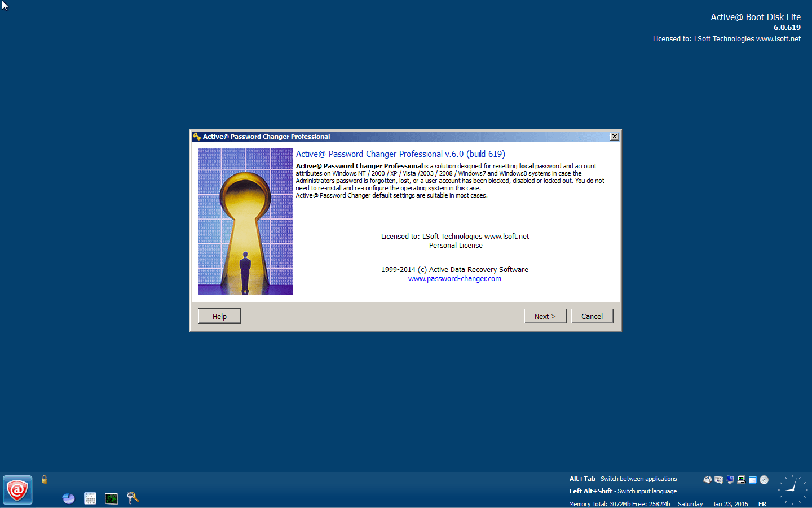The image size is (812, 508).
Task: Click the analog clock on the taskbar
Action: [793, 489]
